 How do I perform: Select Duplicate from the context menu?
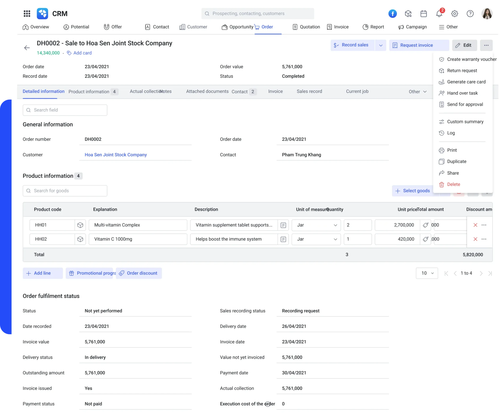(457, 161)
